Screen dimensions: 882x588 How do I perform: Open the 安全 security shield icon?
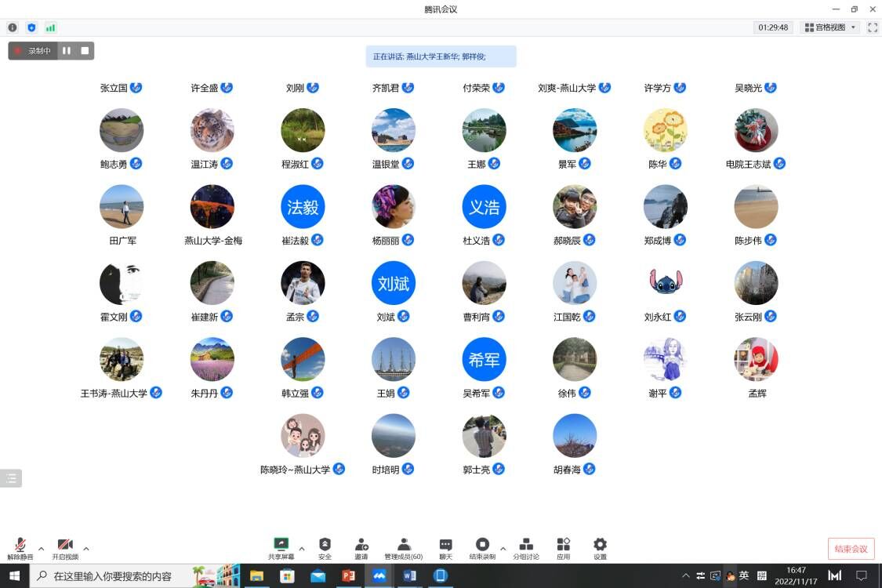pos(325,545)
